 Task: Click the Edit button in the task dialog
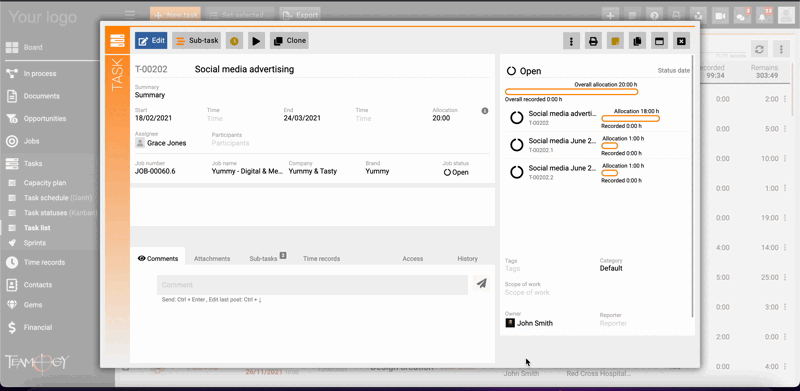click(151, 41)
